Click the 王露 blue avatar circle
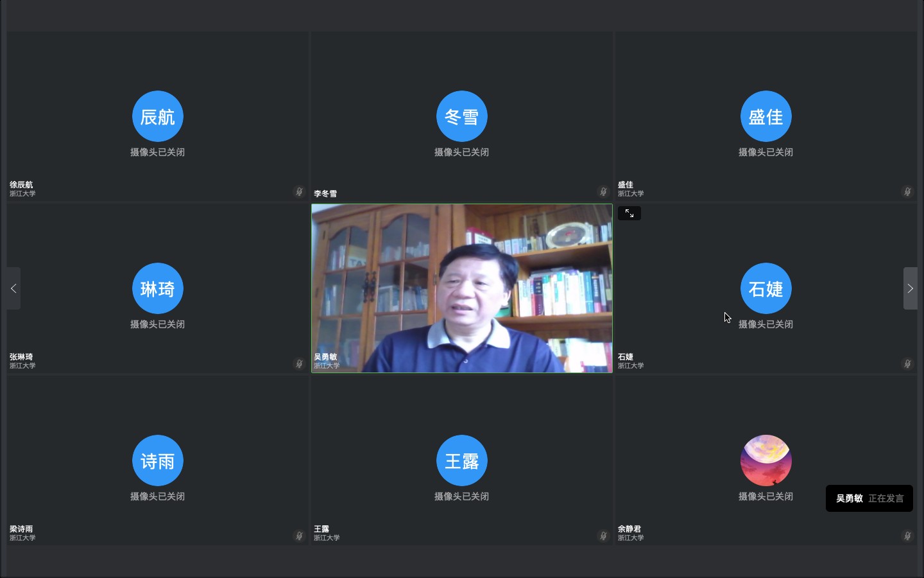The image size is (924, 578). pos(462,460)
